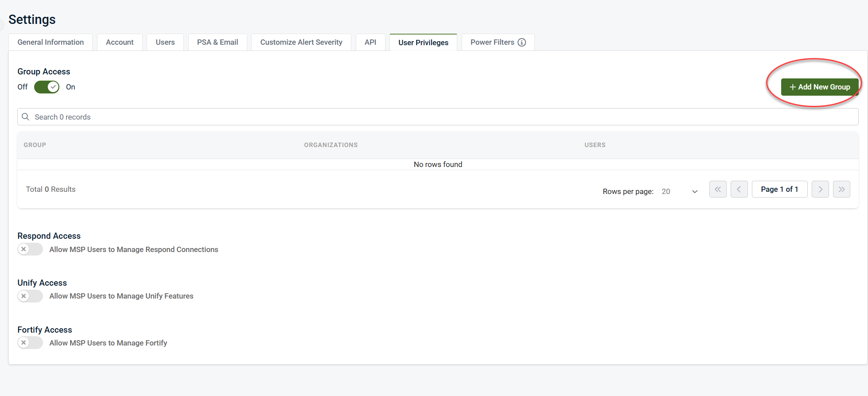The image size is (868, 396).
Task: Open the PSA & Email tab
Action: (217, 43)
